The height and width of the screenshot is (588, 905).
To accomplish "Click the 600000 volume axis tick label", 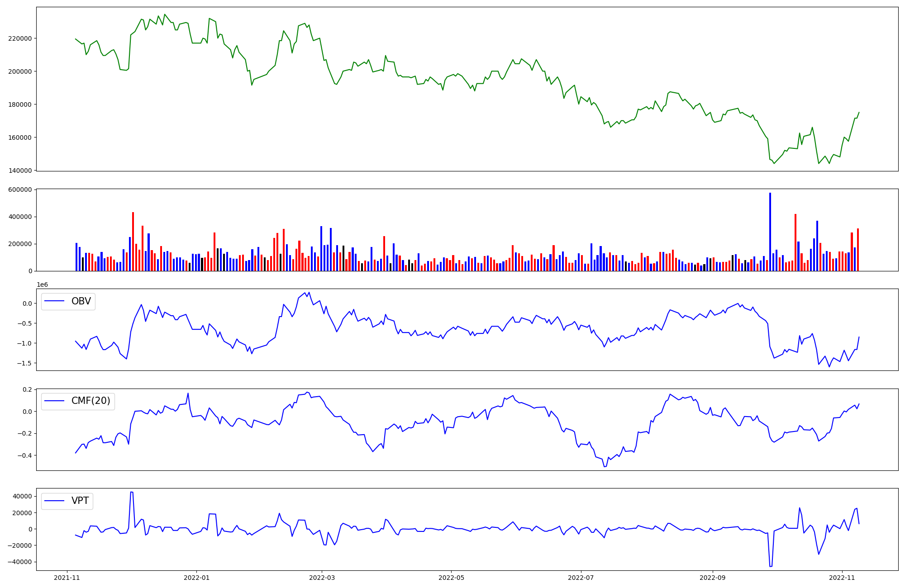I will (x=20, y=190).
